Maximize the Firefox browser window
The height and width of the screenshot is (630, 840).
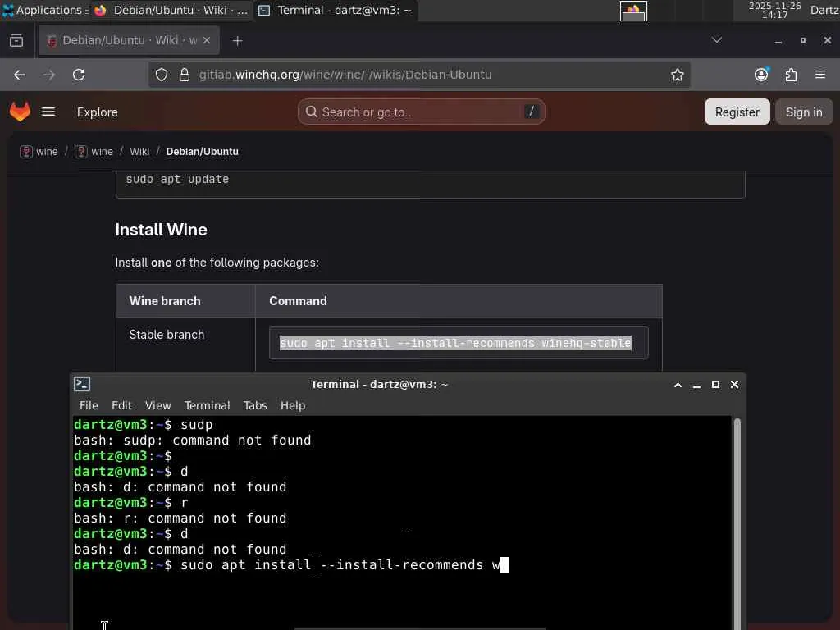[802, 41]
